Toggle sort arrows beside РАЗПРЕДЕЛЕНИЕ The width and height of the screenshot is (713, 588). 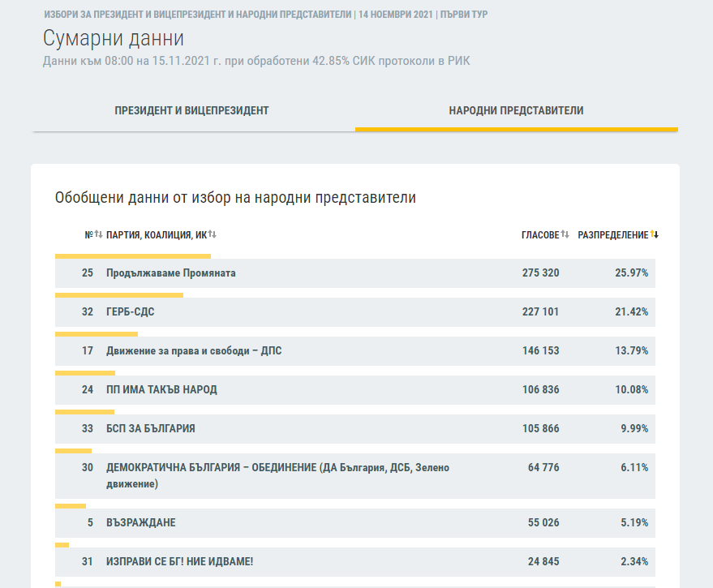(654, 235)
